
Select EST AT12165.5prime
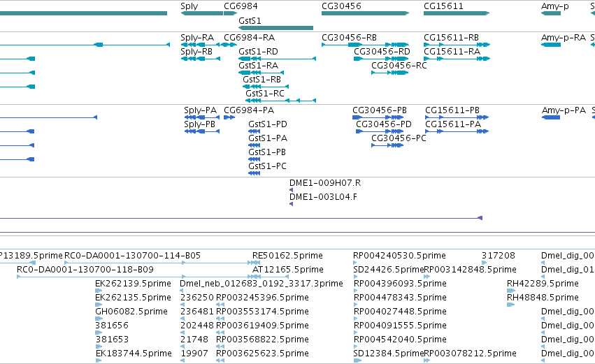tap(288, 270)
